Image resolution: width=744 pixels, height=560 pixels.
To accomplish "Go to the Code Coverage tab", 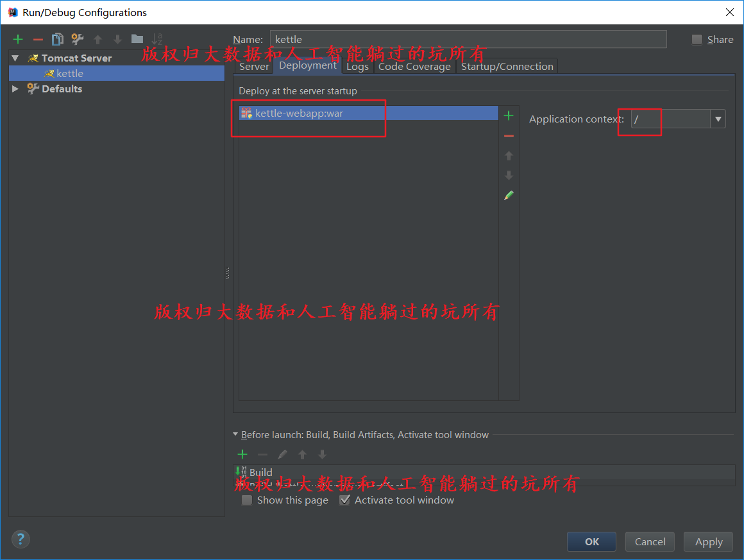I will click(414, 67).
